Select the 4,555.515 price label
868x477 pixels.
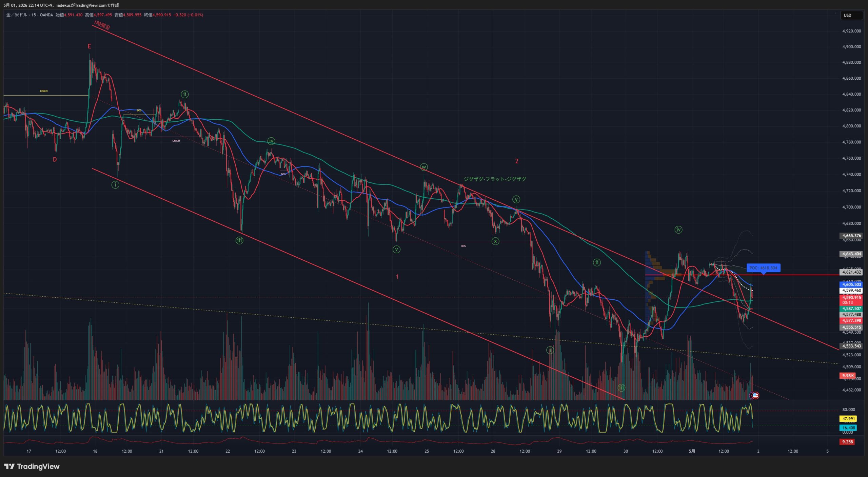pyautogui.click(x=851, y=327)
